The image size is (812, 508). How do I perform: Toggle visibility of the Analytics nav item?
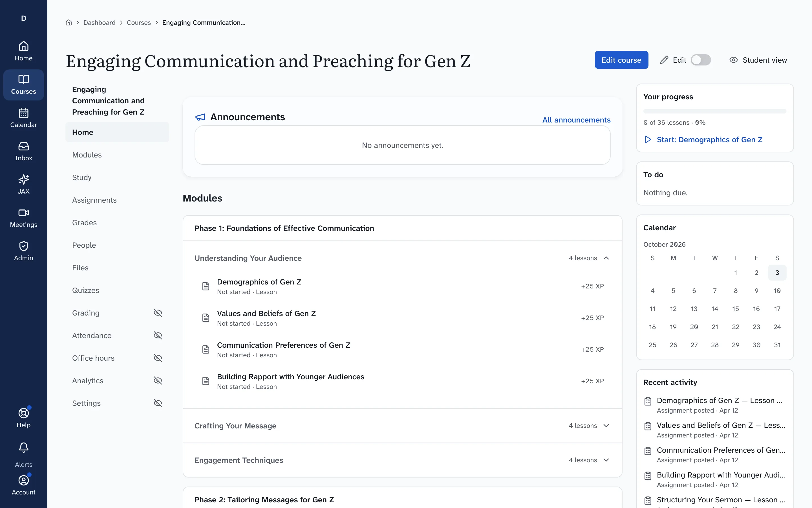(158, 380)
